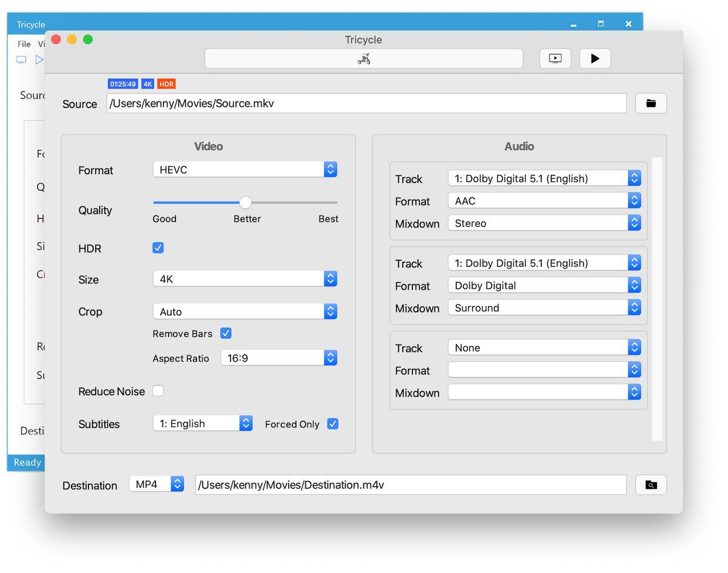
Task: Open empty Format dropdown in third track
Action: [x=544, y=370]
